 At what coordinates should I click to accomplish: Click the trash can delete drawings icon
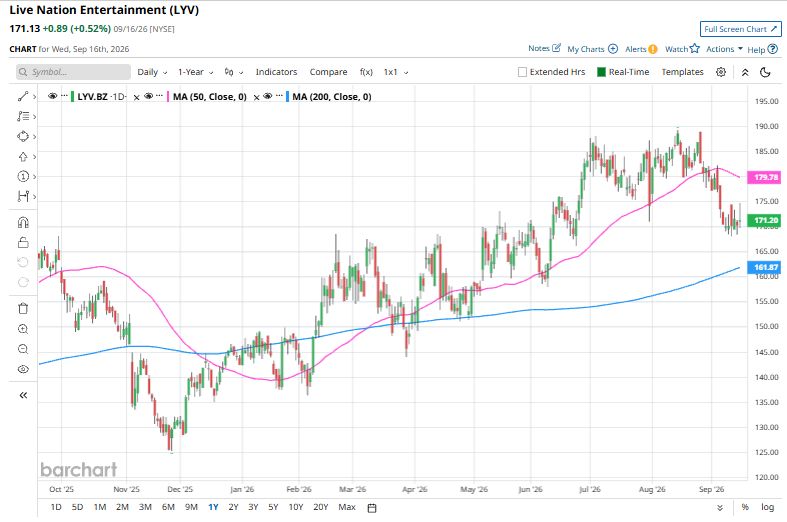(23, 308)
